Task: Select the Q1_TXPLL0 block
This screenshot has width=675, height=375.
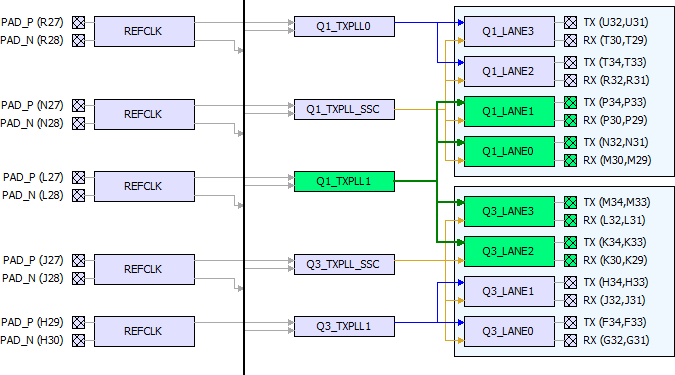Action: click(344, 27)
